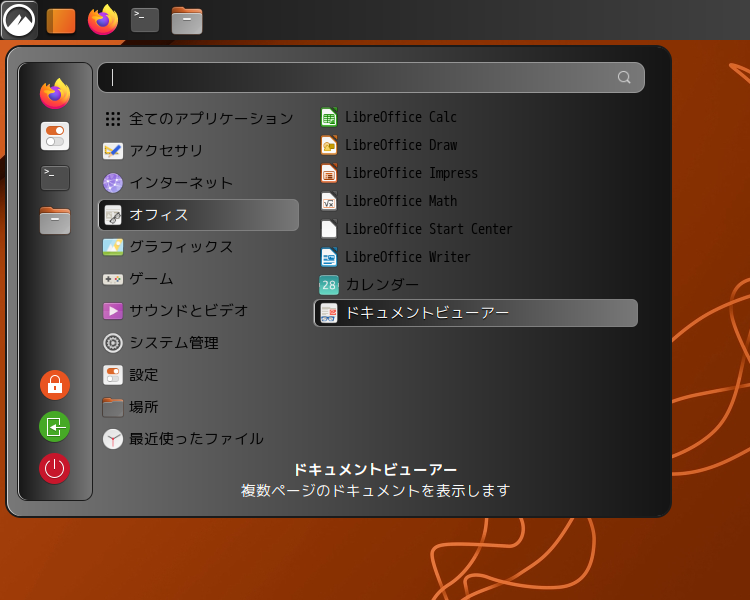Open file manager from the favorites sidebar
The width and height of the screenshot is (750, 600).
pos(55,221)
